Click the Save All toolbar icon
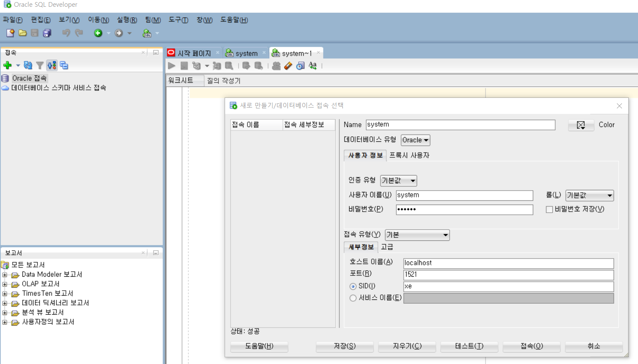This screenshot has height=364, width=638. 47,33
